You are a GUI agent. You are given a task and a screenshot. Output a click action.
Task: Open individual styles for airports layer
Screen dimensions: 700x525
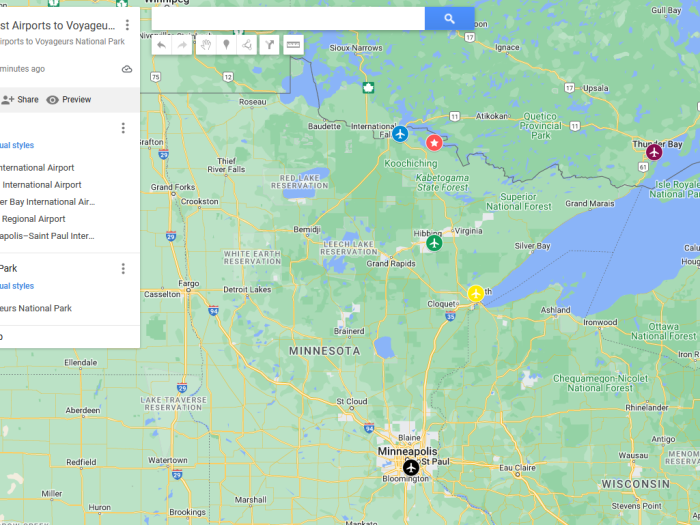point(17,145)
